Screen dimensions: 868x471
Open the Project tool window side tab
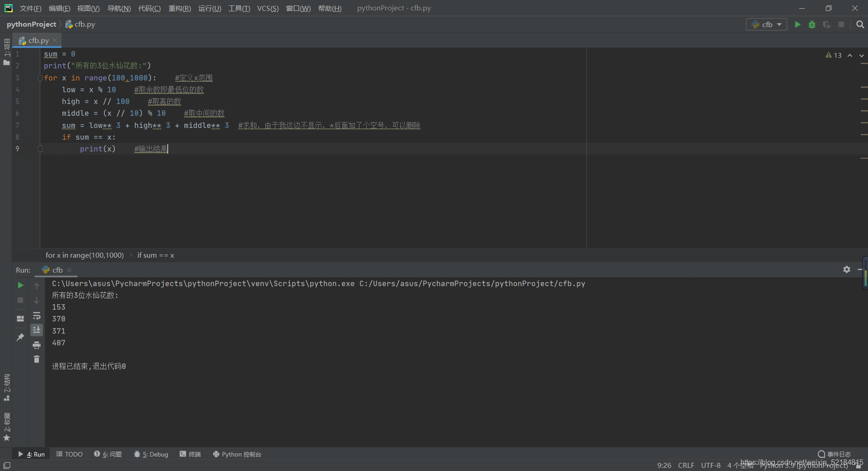tap(6, 52)
